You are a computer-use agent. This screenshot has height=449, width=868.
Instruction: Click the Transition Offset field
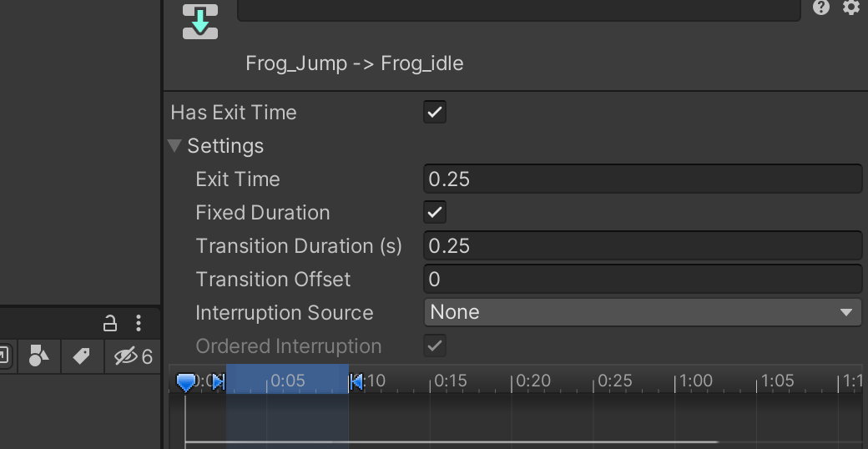point(643,279)
